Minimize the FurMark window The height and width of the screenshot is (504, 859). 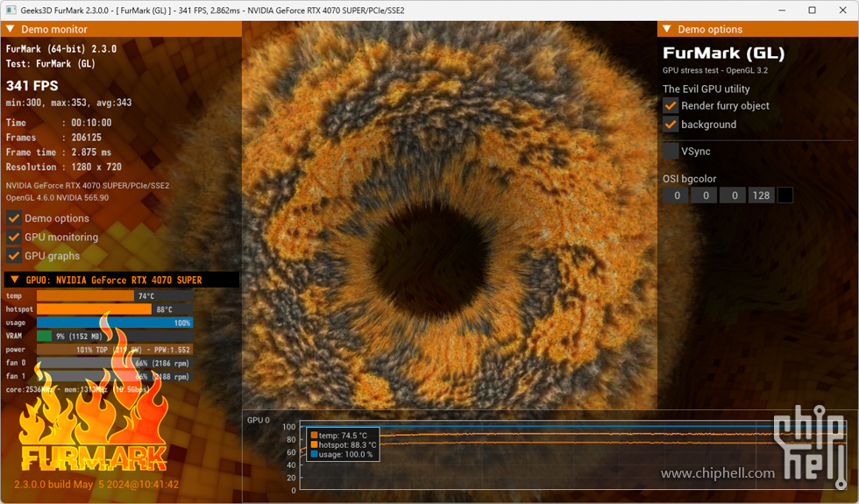point(782,11)
